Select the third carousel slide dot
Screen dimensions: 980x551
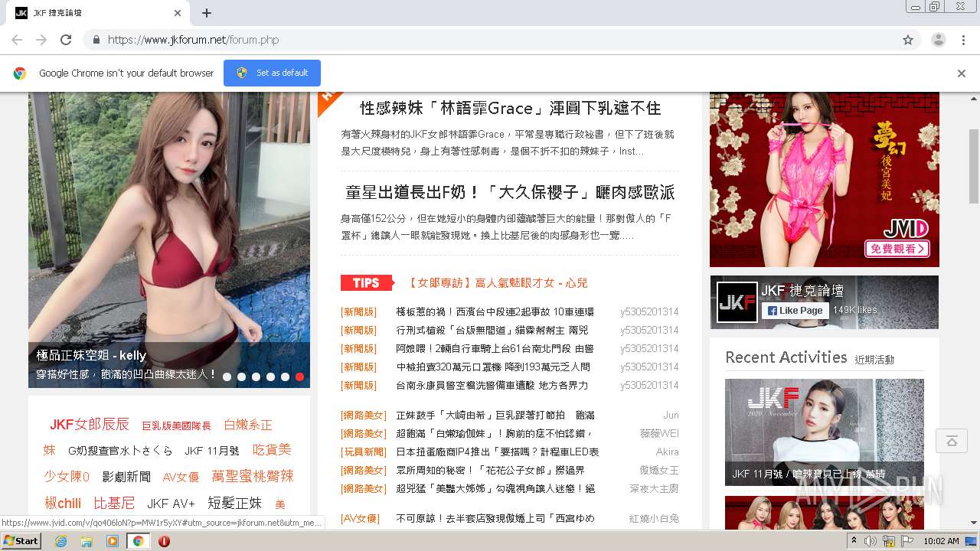click(256, 377)
